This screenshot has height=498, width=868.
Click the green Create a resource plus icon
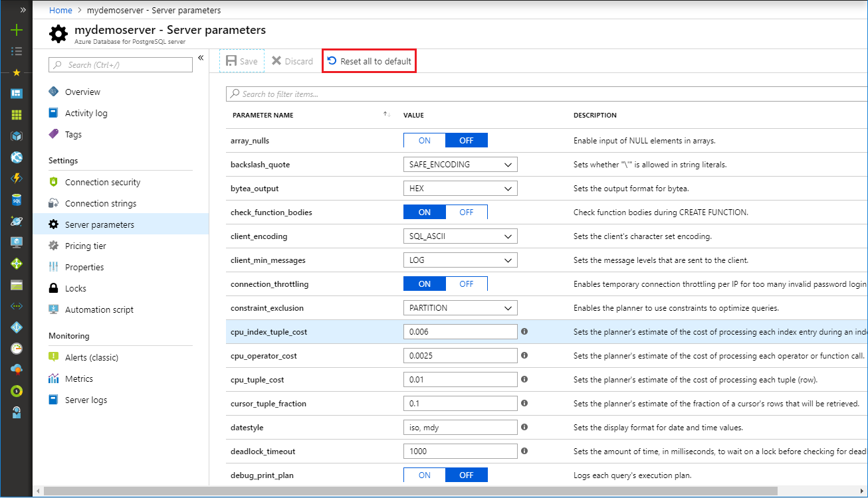[17, 30]
